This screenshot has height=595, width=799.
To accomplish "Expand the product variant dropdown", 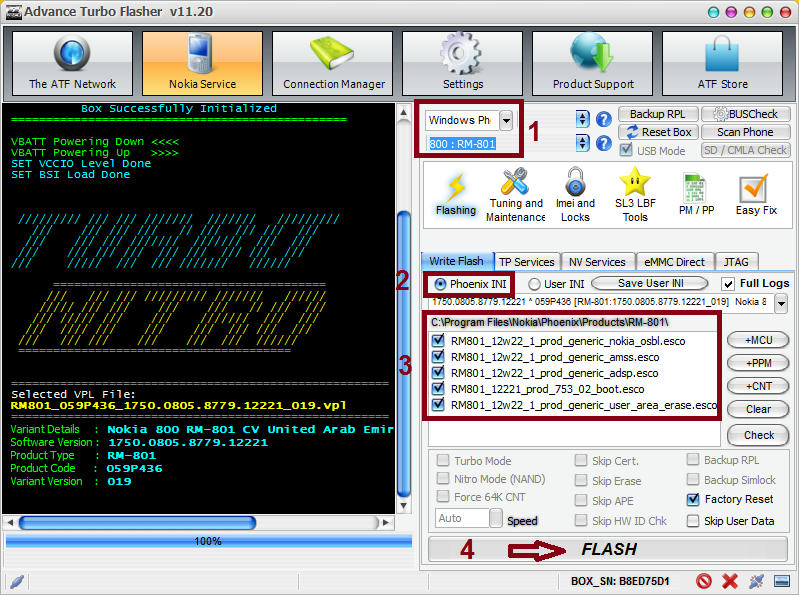I will pyautogui.click(x=780, y=305).
